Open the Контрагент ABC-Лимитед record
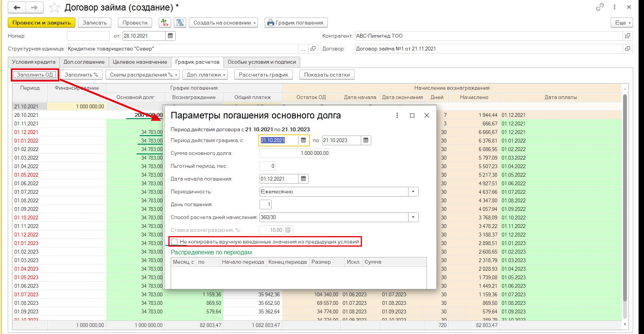This screenshot has width=644, height=334. point(628,36)
